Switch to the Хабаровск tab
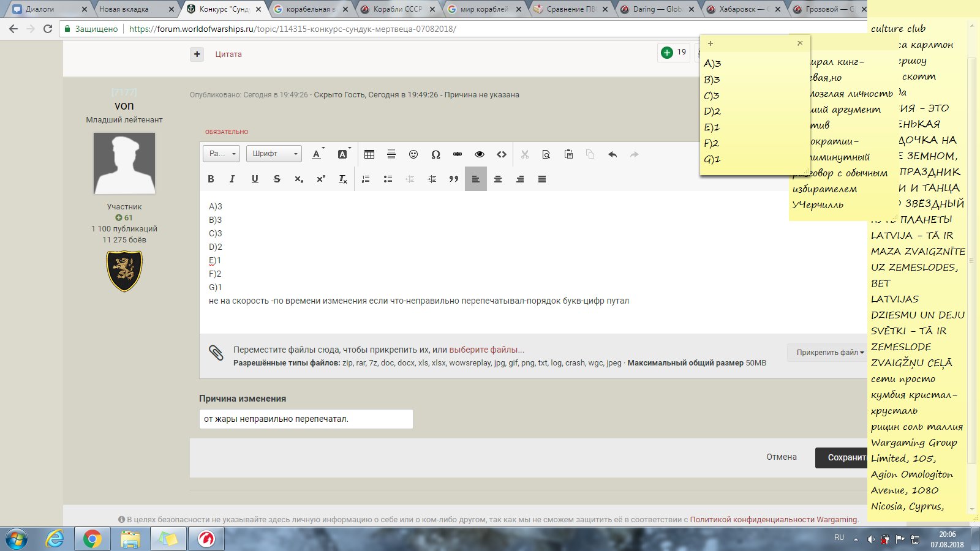The image size is (980, 551). tap(745, 9)
